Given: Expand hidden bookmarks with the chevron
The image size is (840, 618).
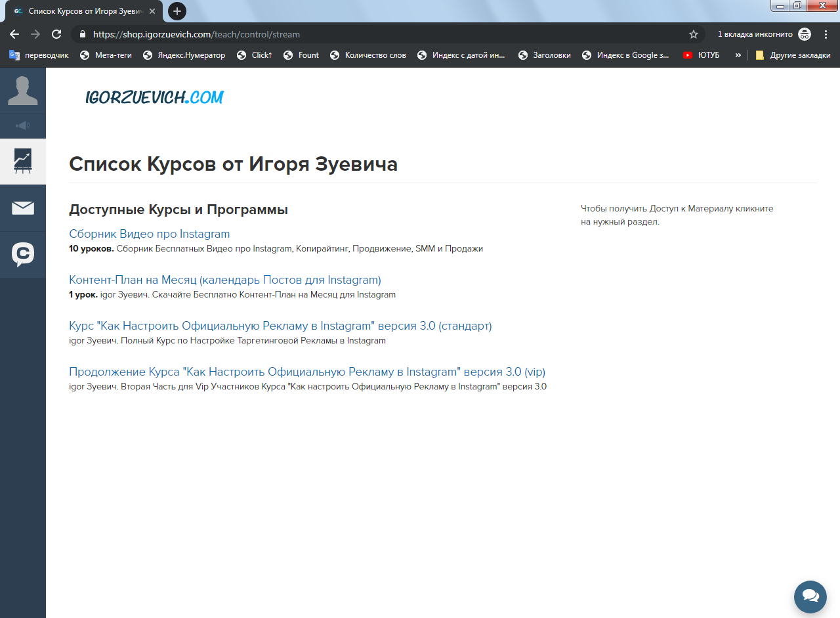Looking at the screenshot, I should pos(738,55).
